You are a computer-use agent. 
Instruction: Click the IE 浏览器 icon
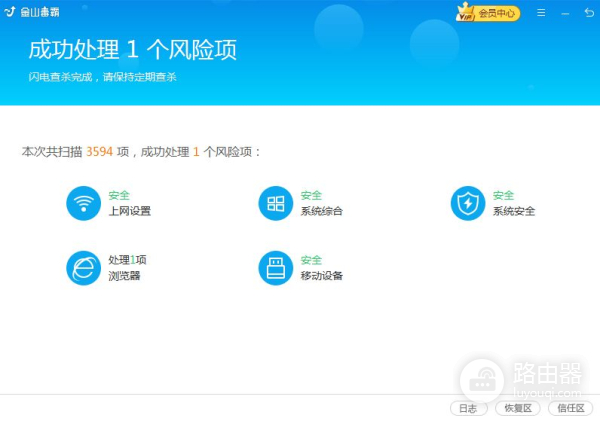pyautogui.click(x=83, y=268)
